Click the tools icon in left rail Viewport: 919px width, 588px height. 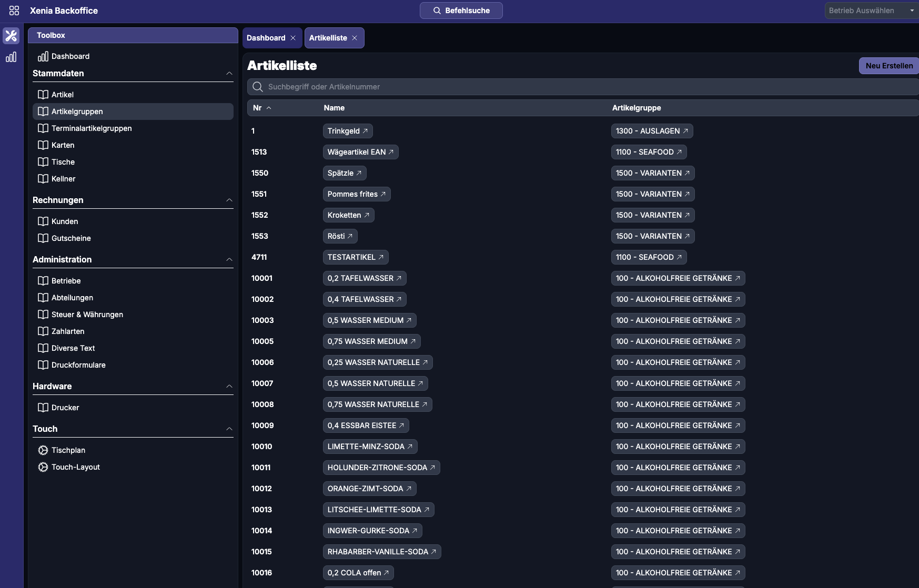coord(11,36)
